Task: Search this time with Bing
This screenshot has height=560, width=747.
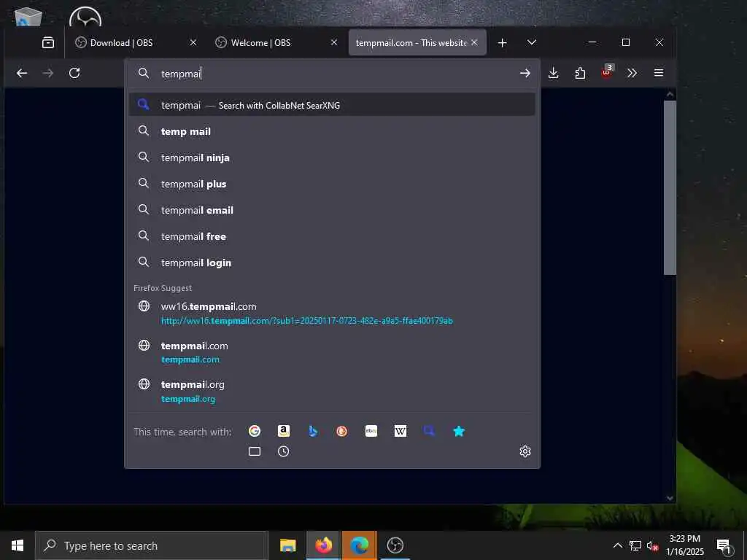Action: pos(312,432)
